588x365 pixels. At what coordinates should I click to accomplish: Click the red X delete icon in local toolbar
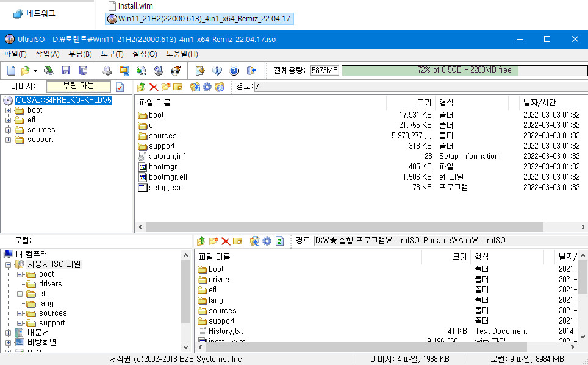225,241
